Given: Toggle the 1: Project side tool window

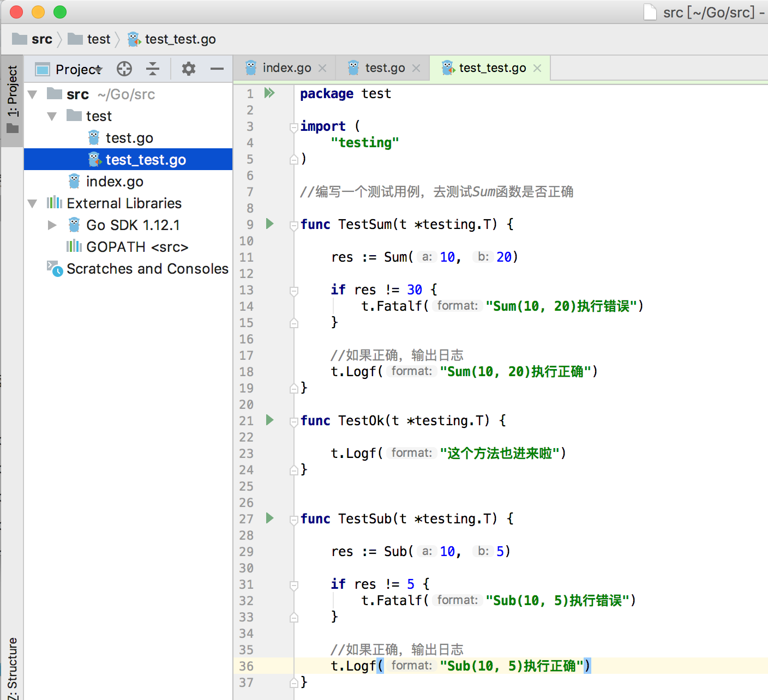Looking at the screenshot, I should coord(12,100).
